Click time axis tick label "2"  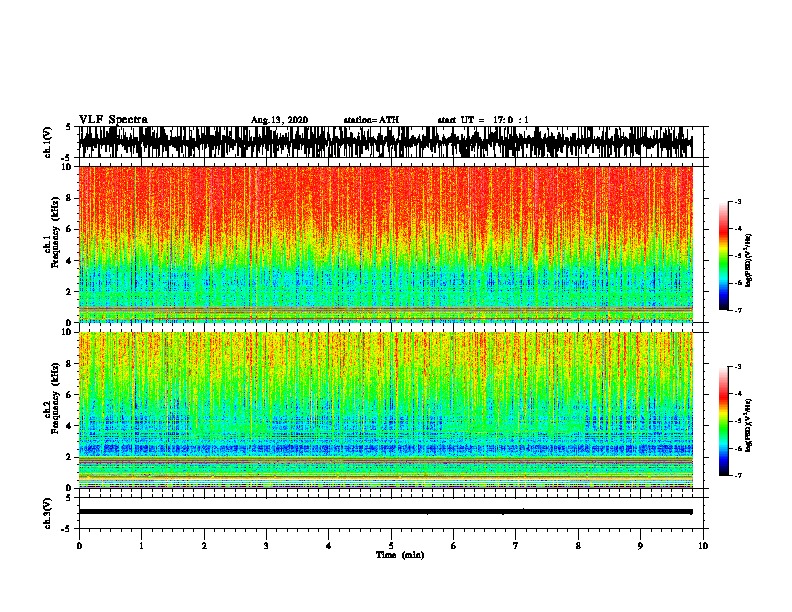tap(204, 546)
